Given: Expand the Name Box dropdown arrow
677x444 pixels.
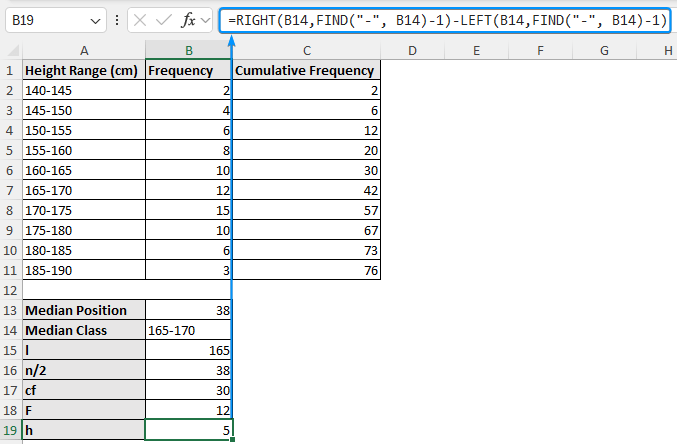Looking at the screenshot, I should (95, 20).
